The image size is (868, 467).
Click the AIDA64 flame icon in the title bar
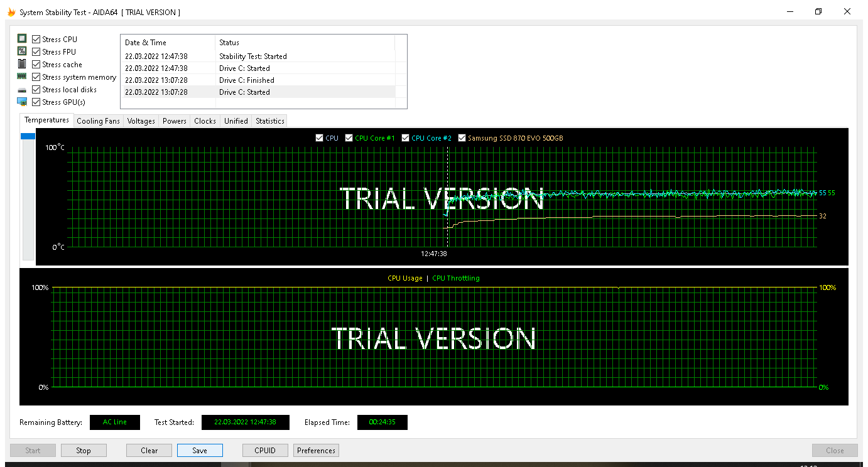(11, 12)
